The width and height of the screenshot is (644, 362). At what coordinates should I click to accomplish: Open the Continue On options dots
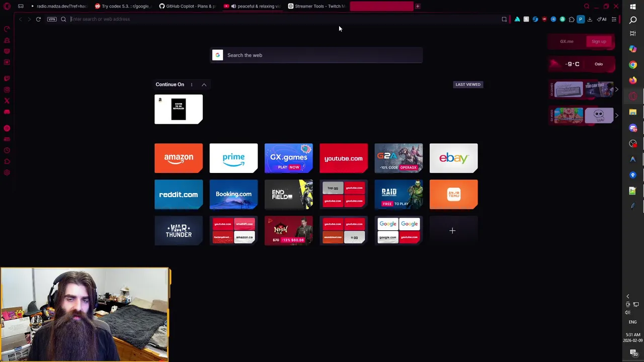coord(191,84)
